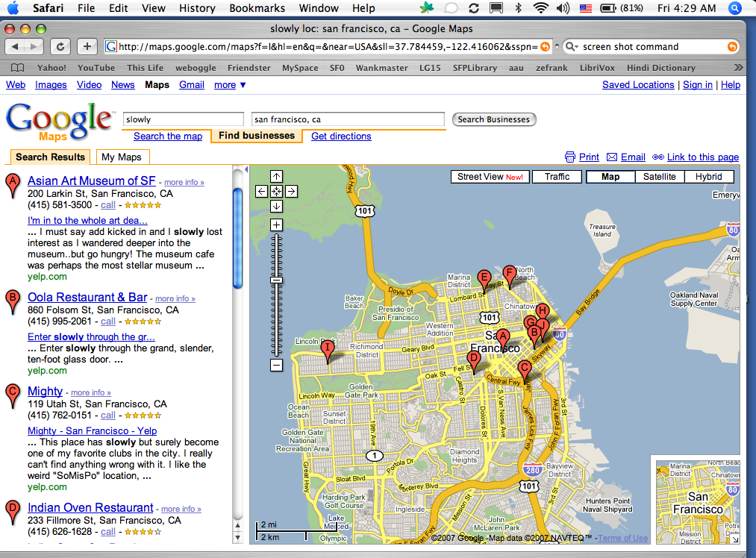The height and width of the screenshot is (558, 756).
Task: Click the zoom level slider handle
Action: (276, 280)
